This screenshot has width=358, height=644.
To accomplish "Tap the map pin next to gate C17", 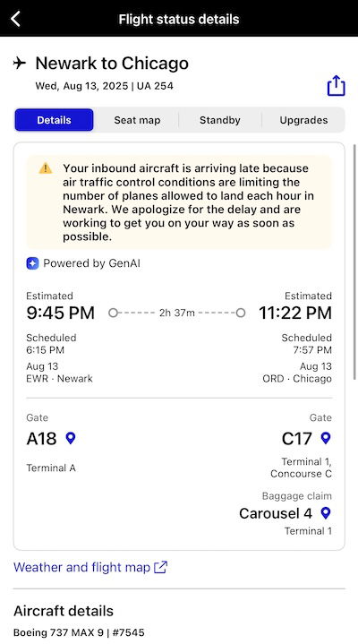I will point(326,438).
